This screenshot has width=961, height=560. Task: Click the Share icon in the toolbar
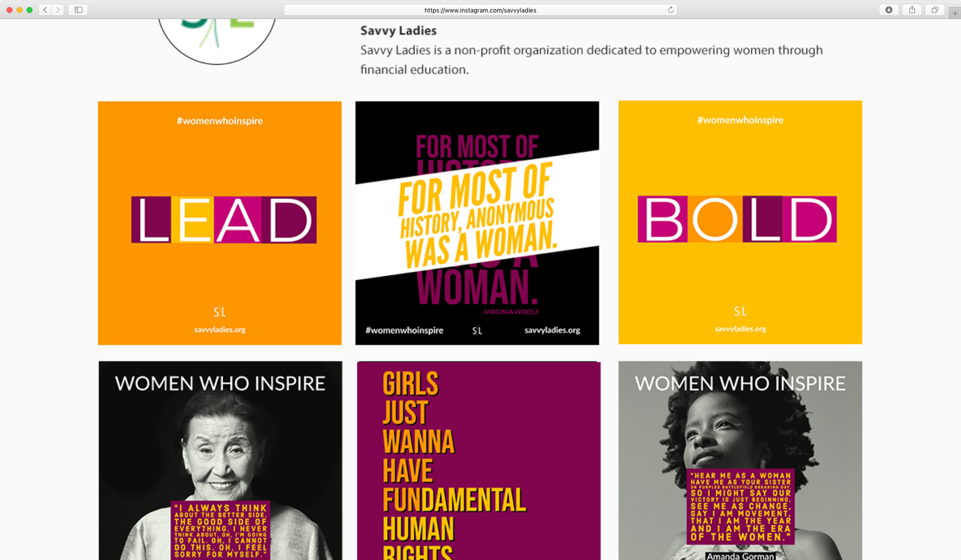click(x=911, y=10)
